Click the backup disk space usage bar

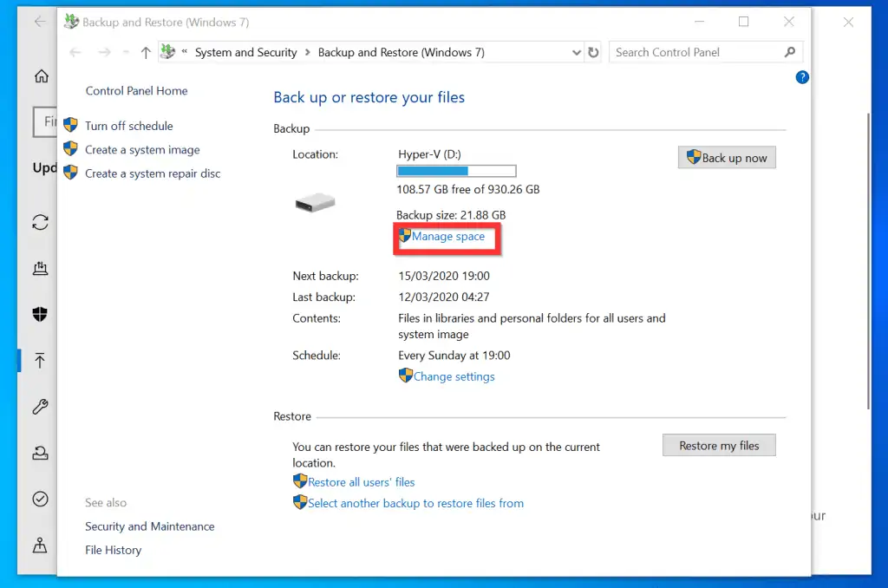(x=455, y=171)
